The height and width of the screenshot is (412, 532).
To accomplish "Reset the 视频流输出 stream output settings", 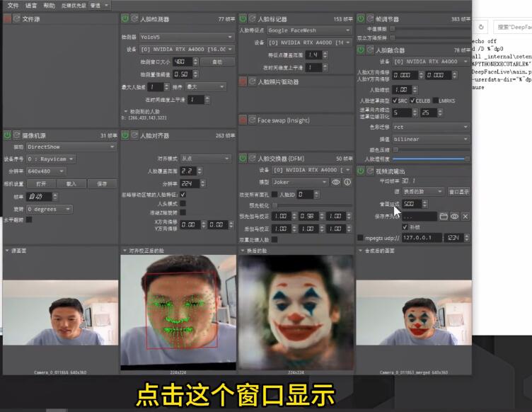I will pos(370,171).
